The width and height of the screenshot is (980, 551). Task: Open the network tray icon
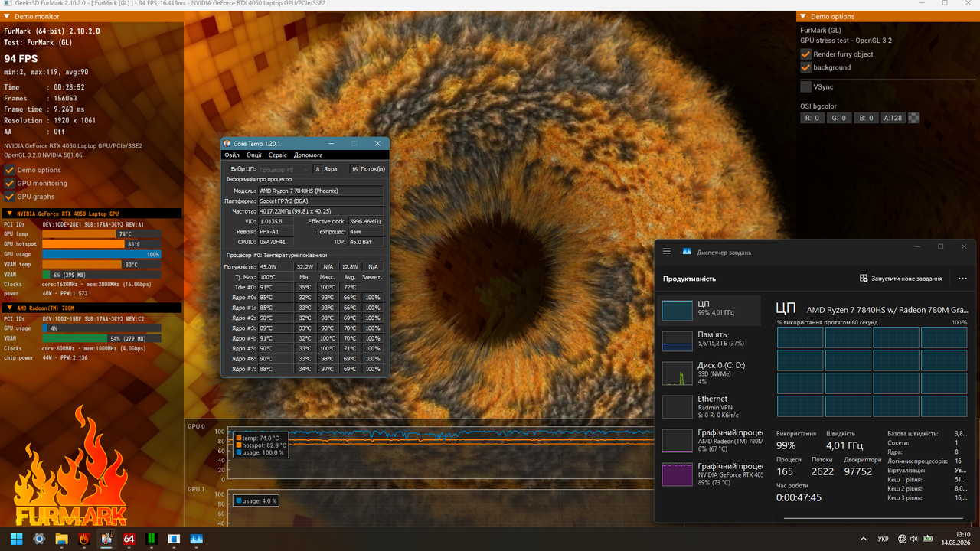click(902, 539)
